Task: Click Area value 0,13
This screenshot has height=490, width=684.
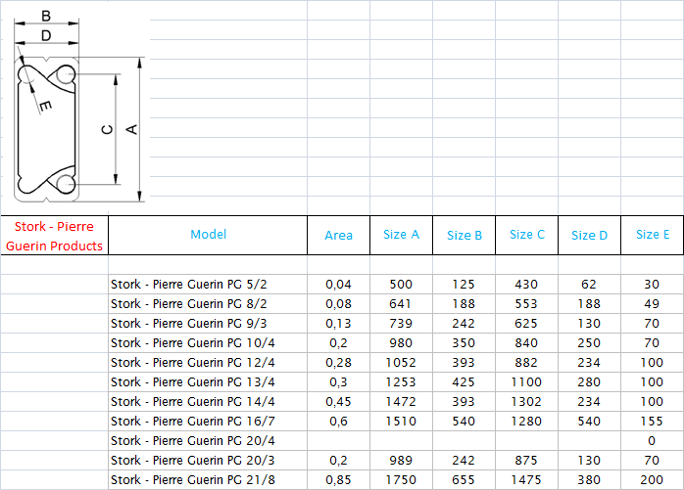Action: point(339,323)
